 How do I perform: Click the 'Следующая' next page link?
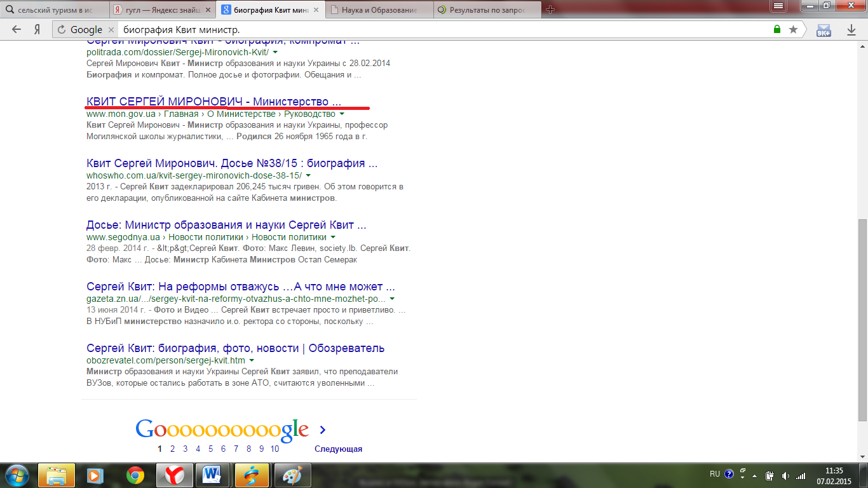(x=338, y=449)
